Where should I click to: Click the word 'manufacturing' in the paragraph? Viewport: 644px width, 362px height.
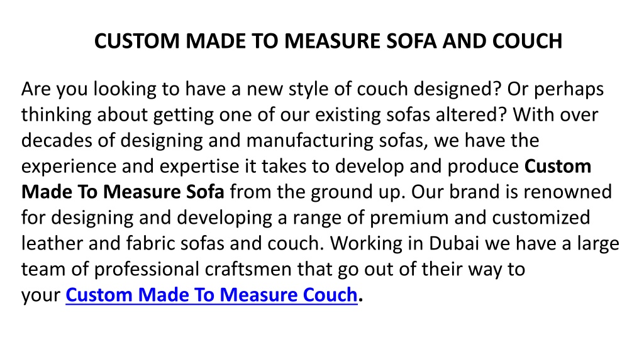pyautogui.click(x=309, y=140)
